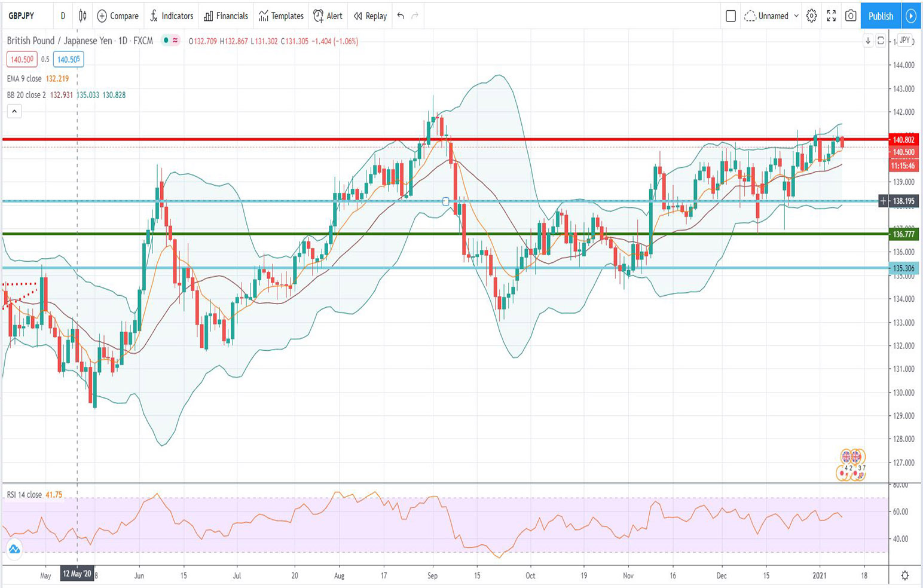Set an Alert using the alarm clock icon
Image resolution: width=923 pixels, height=588 pixels.
[x=319, y=16]
